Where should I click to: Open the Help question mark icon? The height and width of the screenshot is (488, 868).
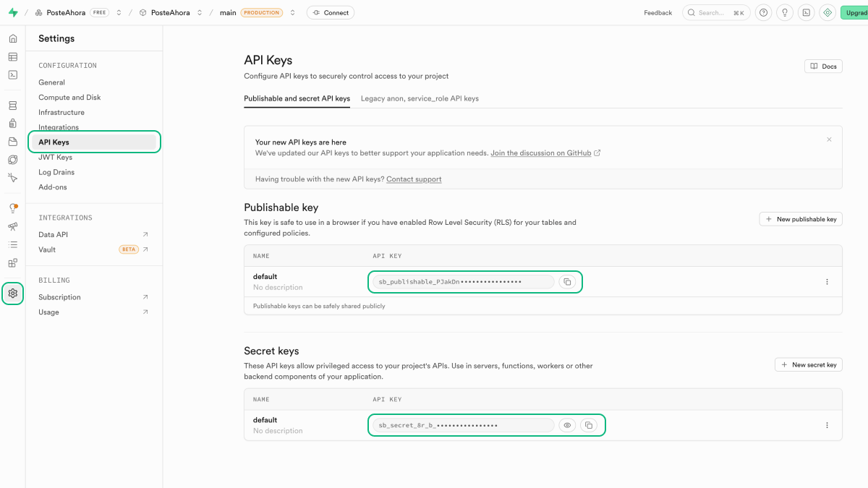point(763,12)
